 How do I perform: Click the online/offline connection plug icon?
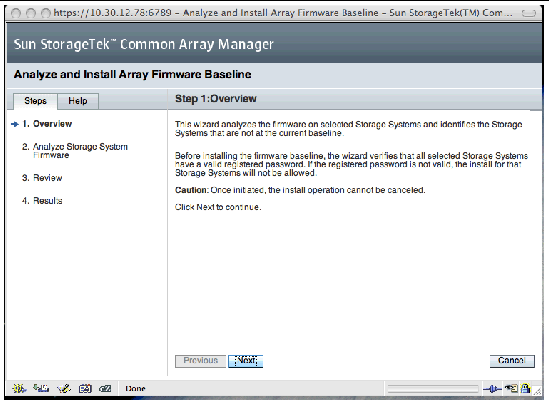[492, 389]
